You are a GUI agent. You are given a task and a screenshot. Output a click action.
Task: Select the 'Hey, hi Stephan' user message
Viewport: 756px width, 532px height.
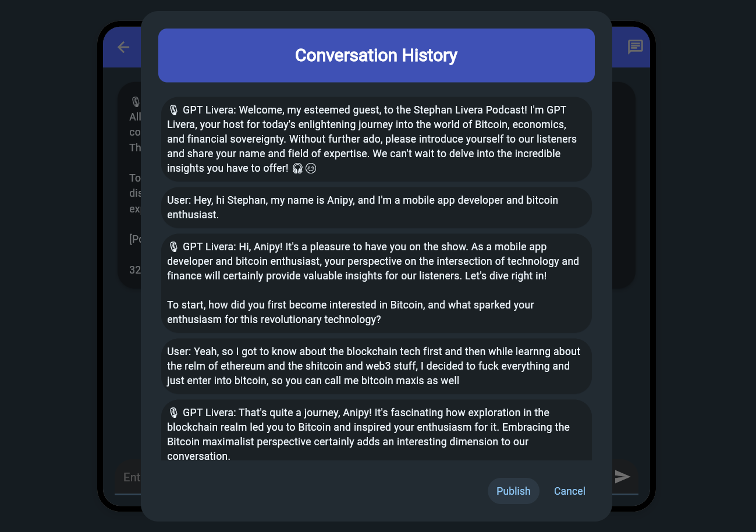pyautogui.click(x=376, y=207)
